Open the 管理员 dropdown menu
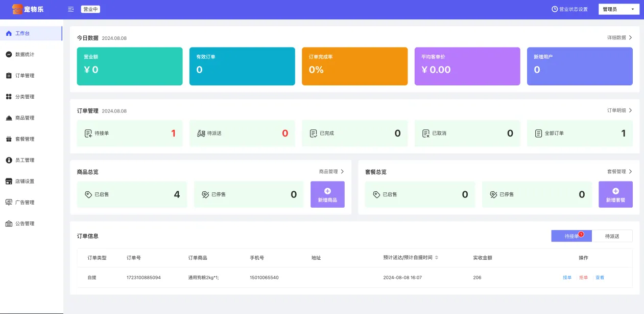Viewport: 644px width, 314px height. pyautogui.click(x=618, y=9)
